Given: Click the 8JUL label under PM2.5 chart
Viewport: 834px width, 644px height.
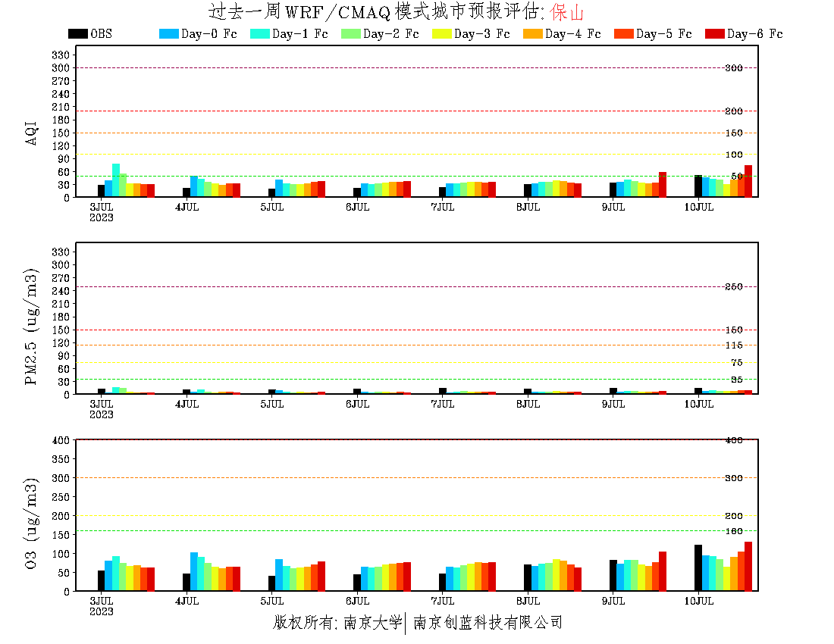Looking at the screenshot, I should (528, 404).
